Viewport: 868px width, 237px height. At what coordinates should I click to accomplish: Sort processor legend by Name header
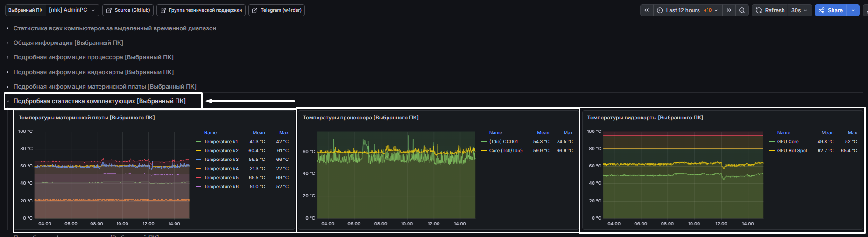point(495,133)
